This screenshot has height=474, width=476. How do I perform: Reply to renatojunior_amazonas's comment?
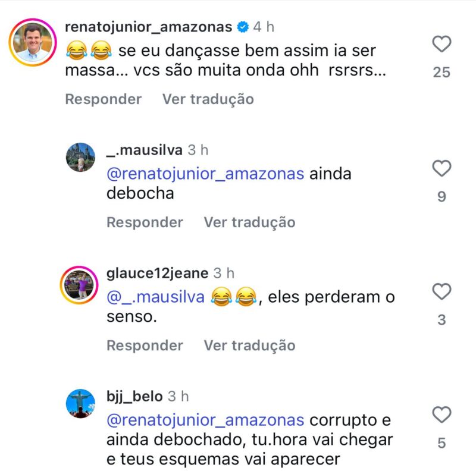(103, 99)
